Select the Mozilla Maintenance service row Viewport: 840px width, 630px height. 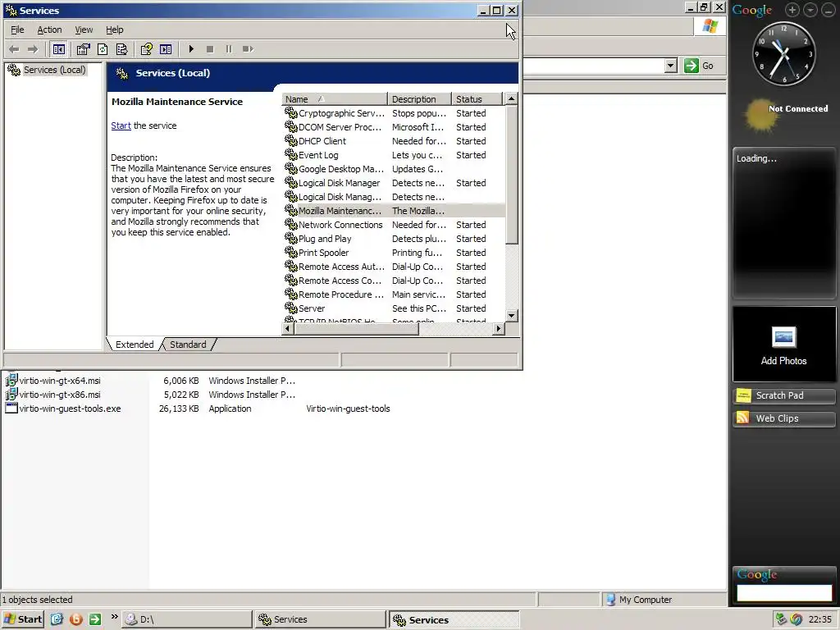[394, 211]
